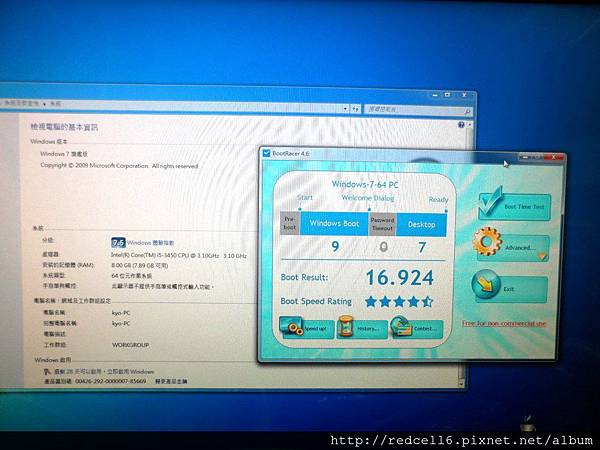Viewport: 600px width, 450px height.
Task: Click the 16.924 boot result value
Action: coord(399,277)
